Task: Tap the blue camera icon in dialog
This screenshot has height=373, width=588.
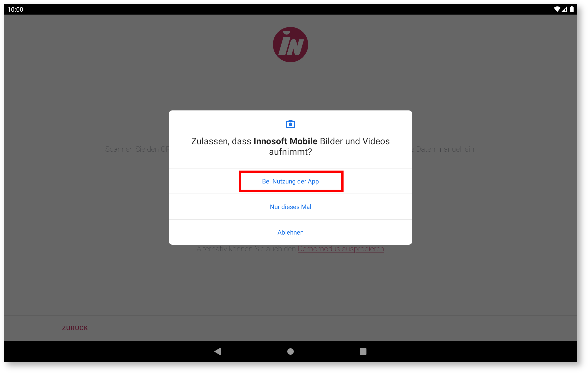Action: [x=290, y=124]
